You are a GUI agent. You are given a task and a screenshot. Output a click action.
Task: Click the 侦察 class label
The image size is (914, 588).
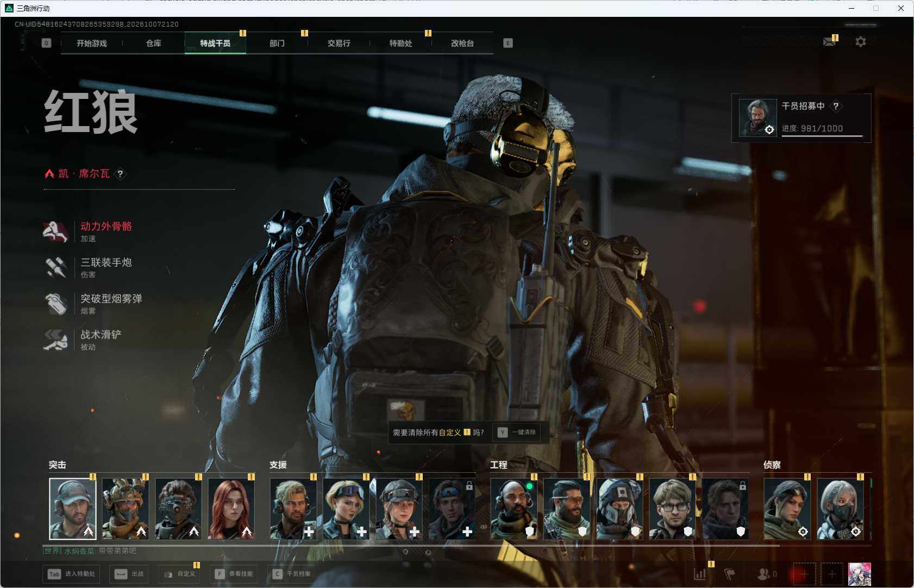point(772,465)
